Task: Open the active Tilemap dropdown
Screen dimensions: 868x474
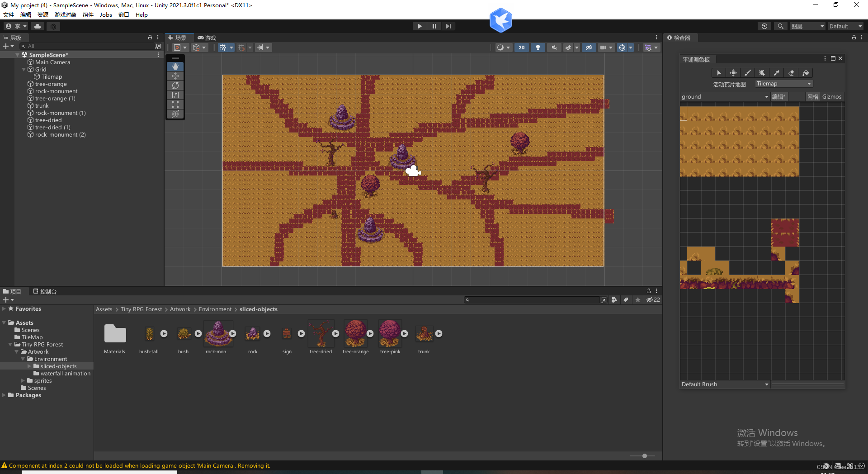Action: pyautogui.click(x=784, y=84)
